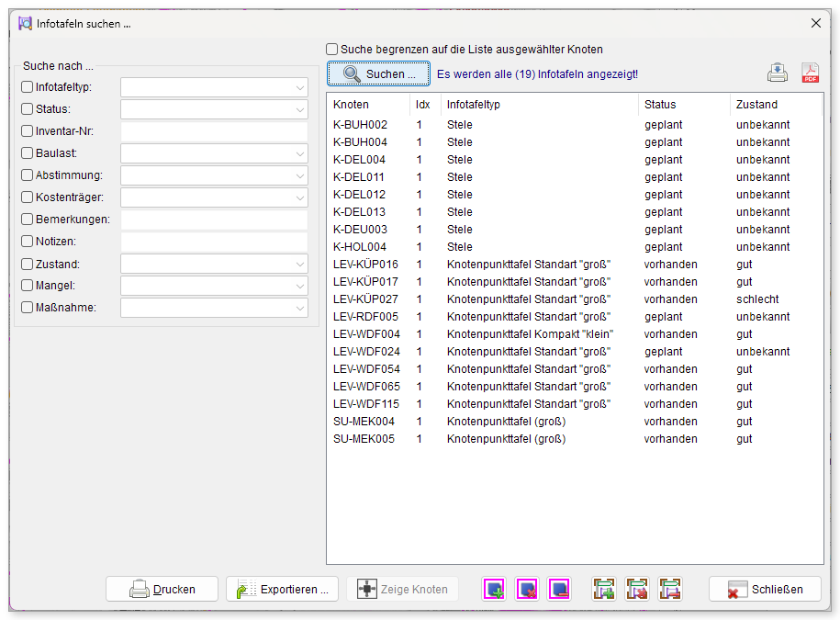This screenshot has height=620, width=840.
Task: Sort by the Infotafeltyp column header
Action: [540, 105]
